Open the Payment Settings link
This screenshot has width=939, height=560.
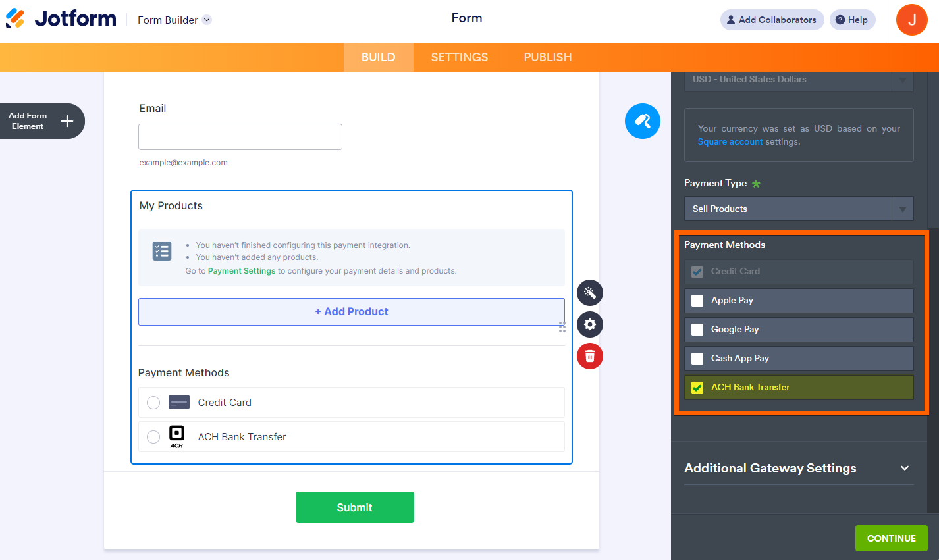coord(242,271)
